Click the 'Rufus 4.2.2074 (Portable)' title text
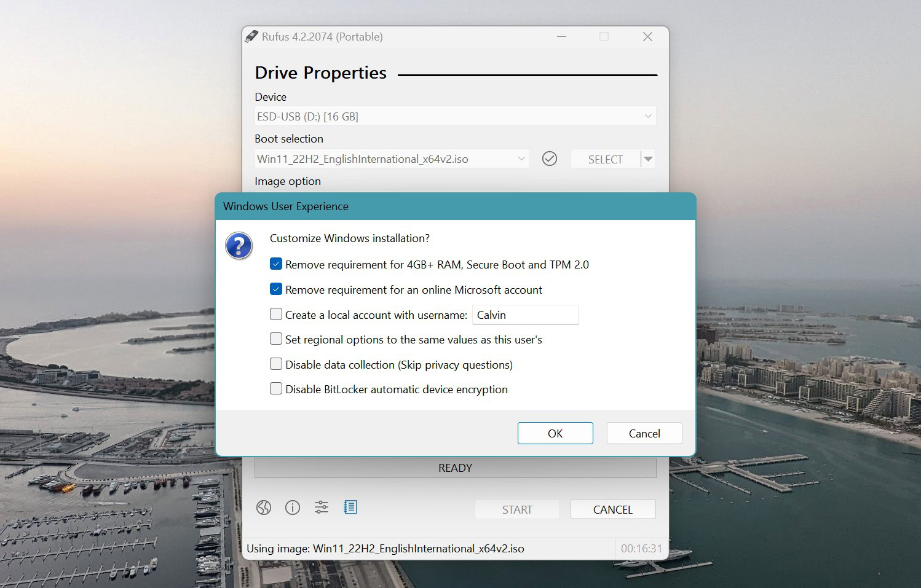 pos(322,37)
